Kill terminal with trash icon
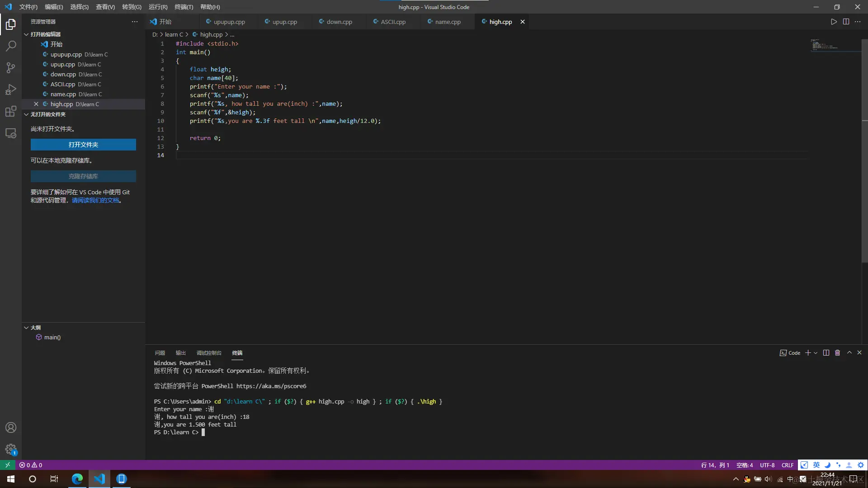This screenshot has width=868, height=488. [837, 353]
